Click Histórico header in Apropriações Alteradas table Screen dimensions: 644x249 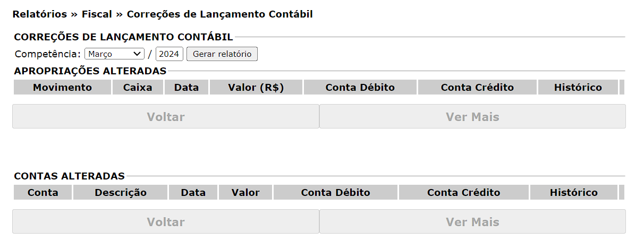578,88
